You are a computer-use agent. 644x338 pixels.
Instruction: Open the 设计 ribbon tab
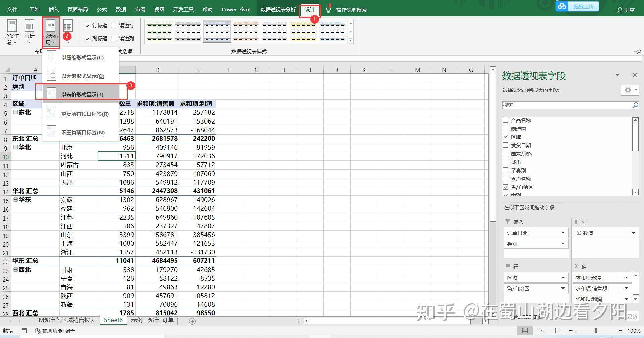point(310,10)
